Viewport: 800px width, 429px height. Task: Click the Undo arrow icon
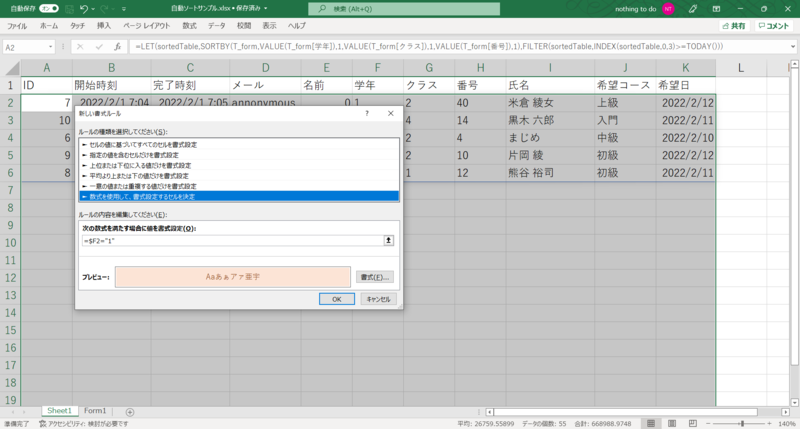click(84, 9)
